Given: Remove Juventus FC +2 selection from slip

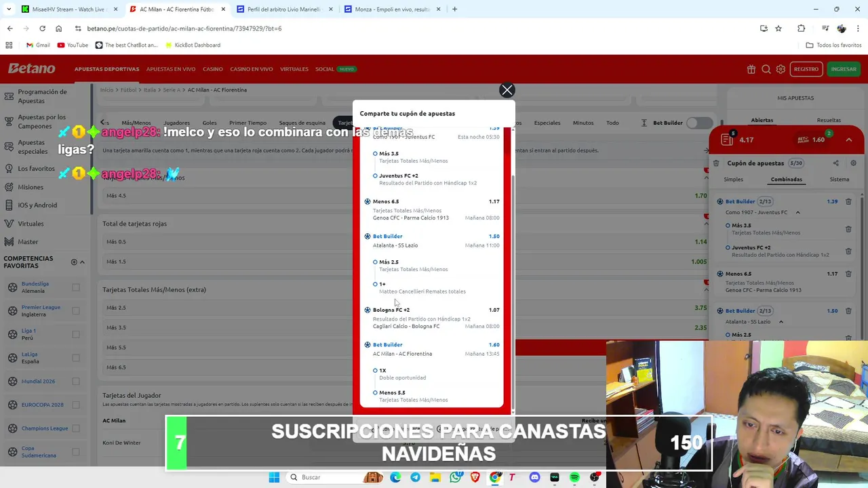Looking at the screenshot, I should pyautogui.click(x=848, y=251).
